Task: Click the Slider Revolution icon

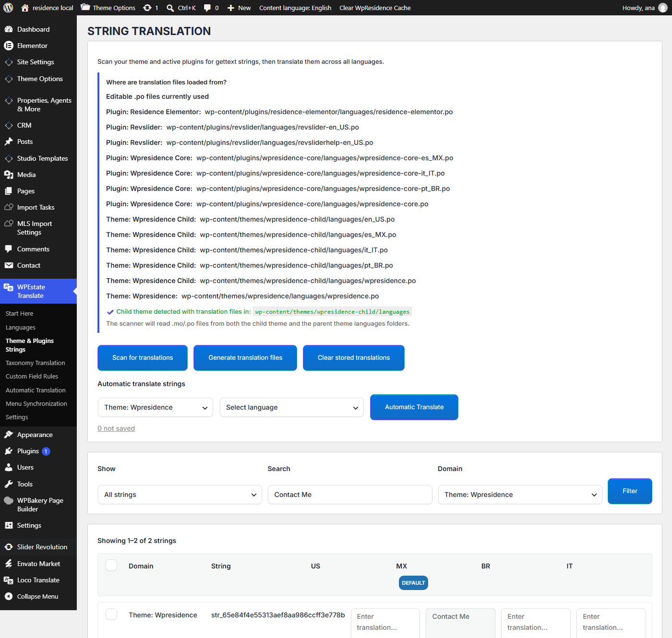Action: coord(9,547)
